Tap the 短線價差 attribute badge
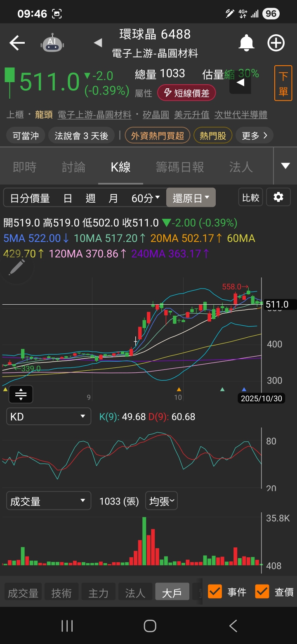The height and width of the screenshot is (644, 297). 186,93
